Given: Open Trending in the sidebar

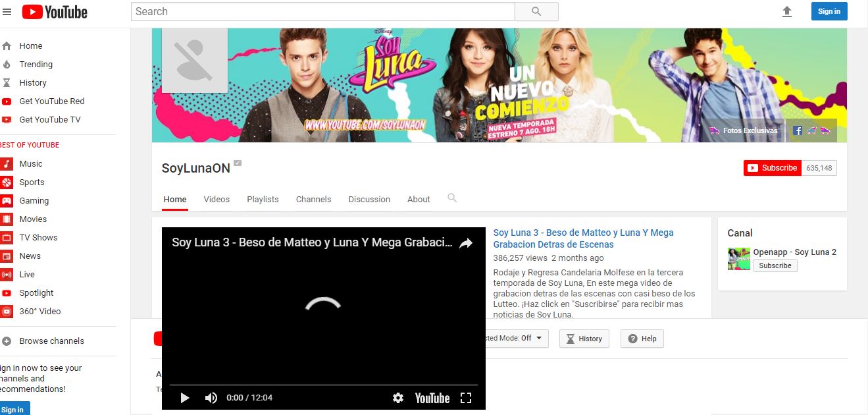Looking at the screenshot, I should [x=36, y=65].
